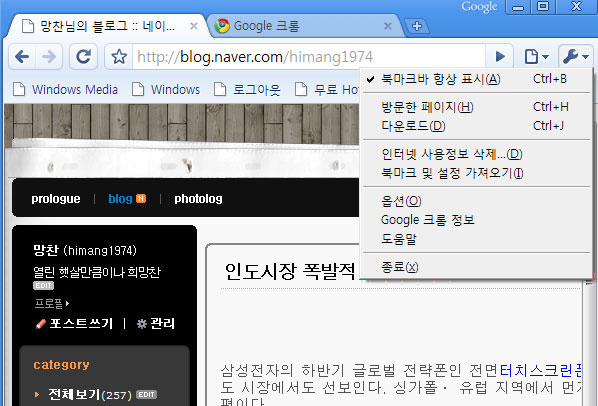
Task: Go forward using the forward arrow
Action: 49,57
